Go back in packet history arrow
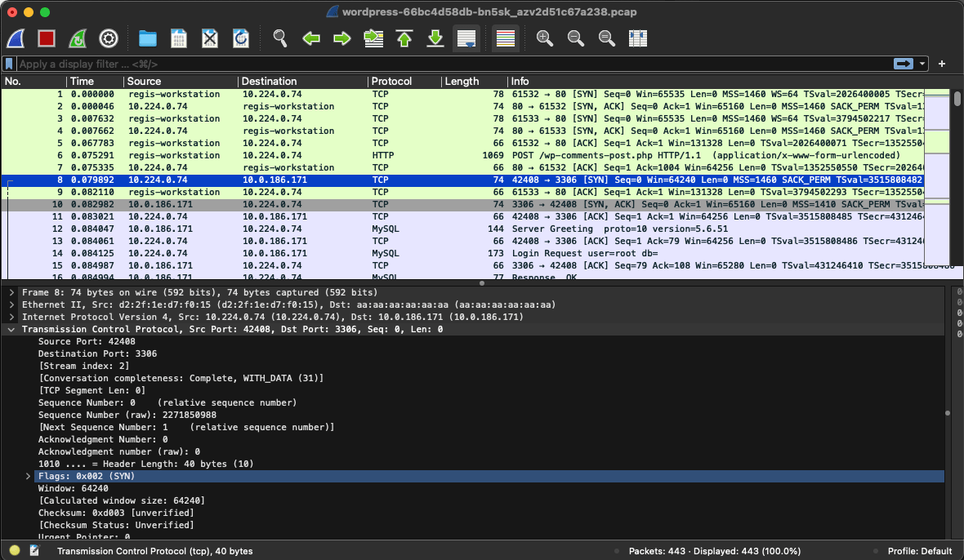This screenshot has width=964, height=560. [311, 38]
